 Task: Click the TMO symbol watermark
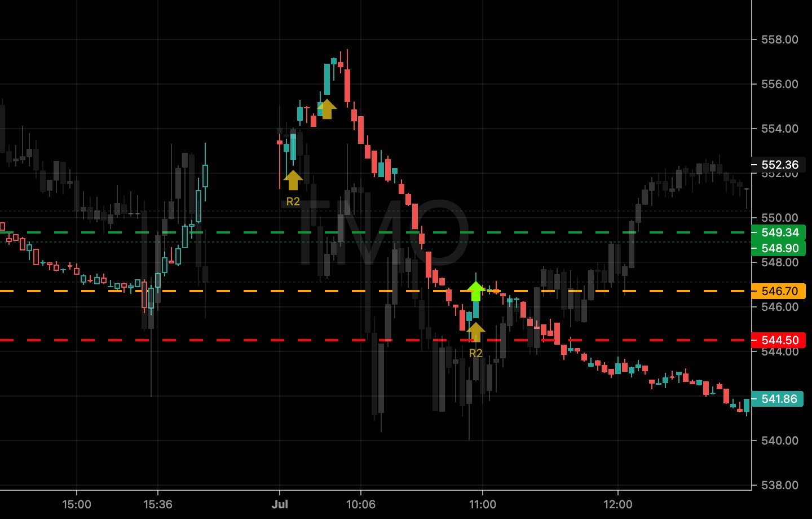(x=383, y=232)
